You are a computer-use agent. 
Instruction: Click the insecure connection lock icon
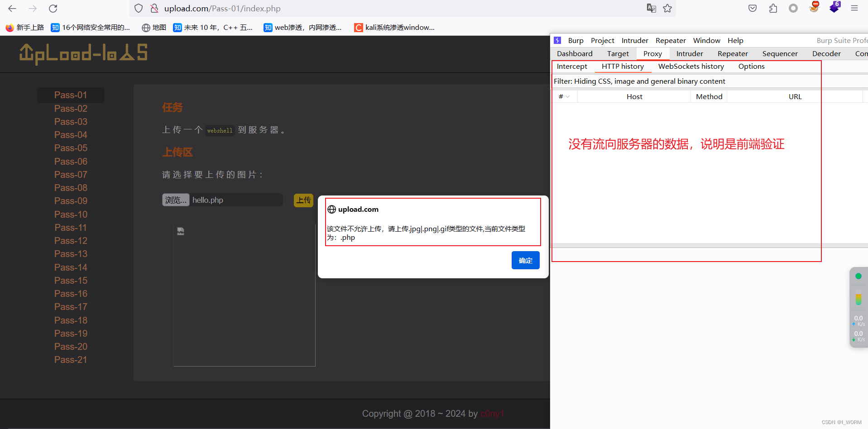coord(154,8)
